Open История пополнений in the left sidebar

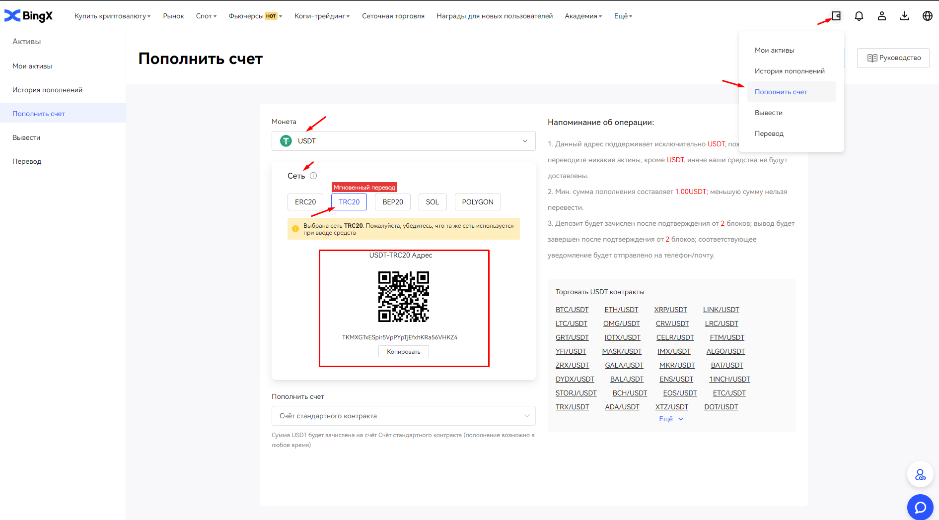pyautogui.click(x=63, y=90)
